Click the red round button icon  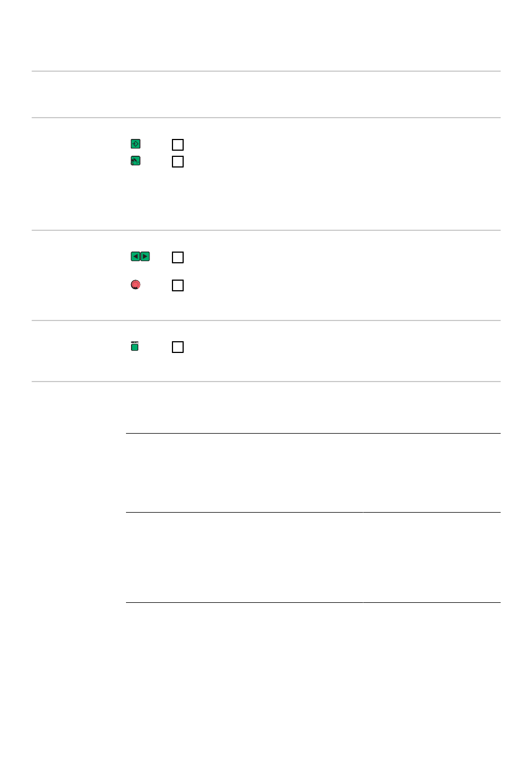(x=136, y=285)
